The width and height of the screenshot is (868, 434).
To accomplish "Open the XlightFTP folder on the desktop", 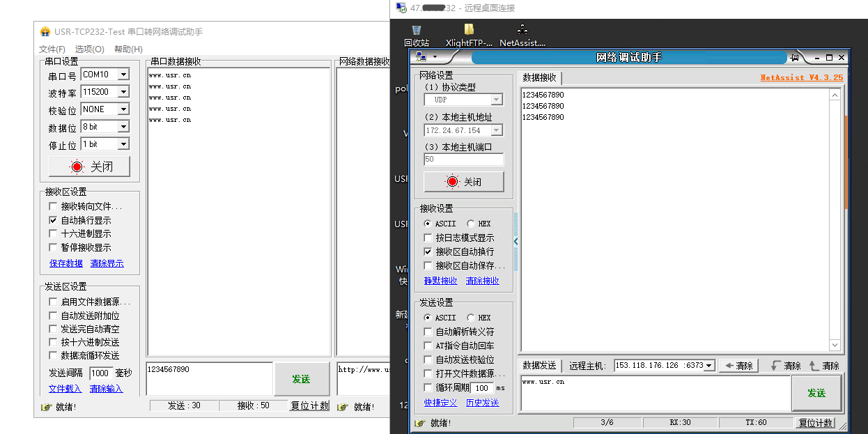I will pyautogui.click(x=469, y=31).
